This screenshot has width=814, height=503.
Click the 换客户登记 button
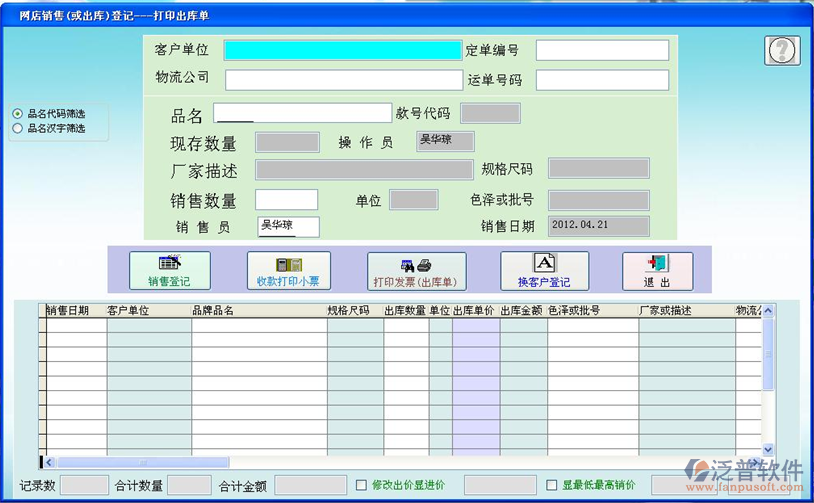point(545,271)
